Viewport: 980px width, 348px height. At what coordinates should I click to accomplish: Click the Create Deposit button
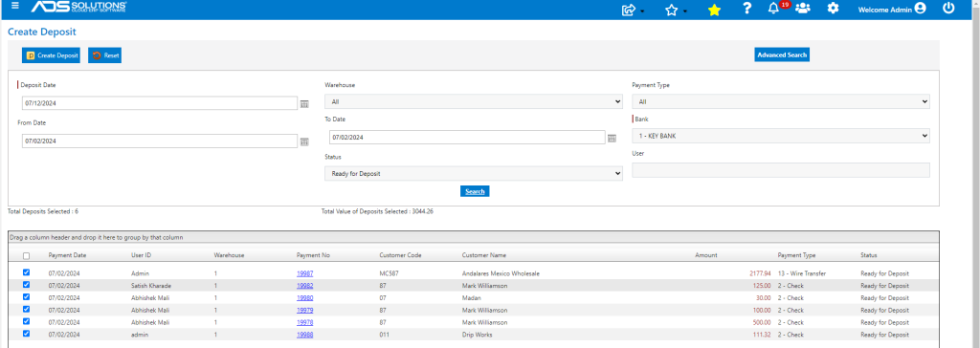coord(52,55)
